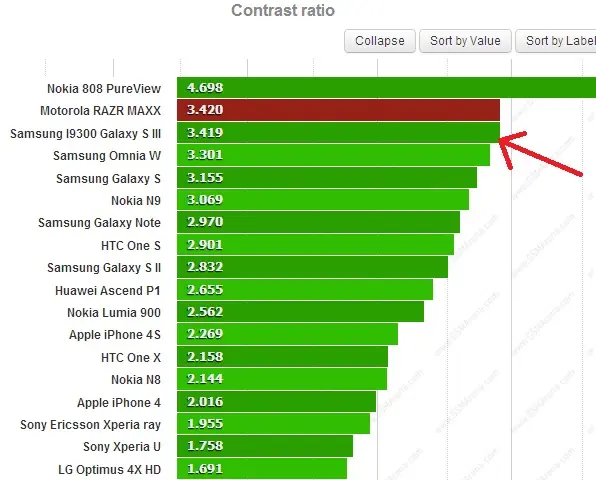The width and height of the screenshot is (596, 480).
Task: Select the Samsung I9300 Galaxy S III label
Action: coord(86,133)
